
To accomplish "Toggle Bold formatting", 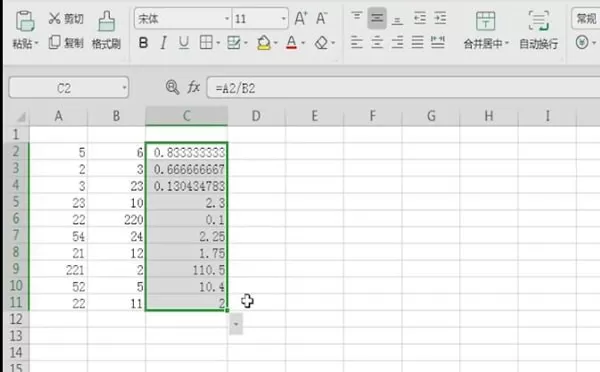I will (143, 43).
